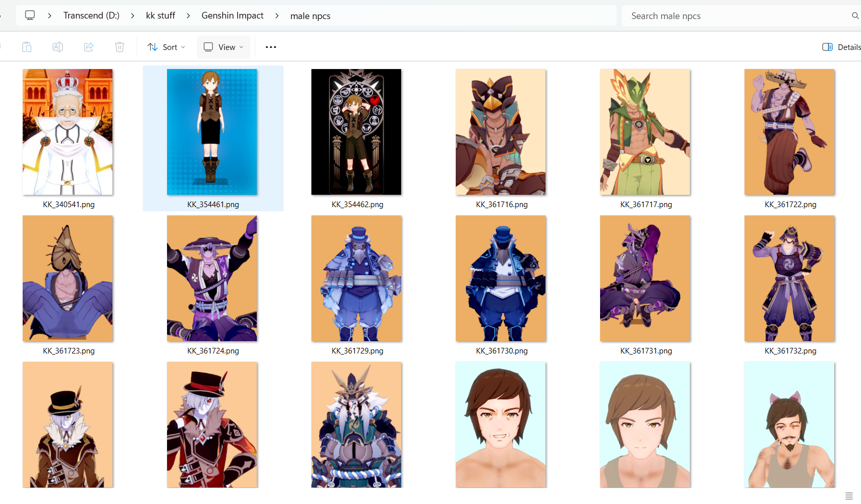The width and height of the screenshot is (861, 504).
Task: Open the See more three-dots menu
Action: point(271,47)
